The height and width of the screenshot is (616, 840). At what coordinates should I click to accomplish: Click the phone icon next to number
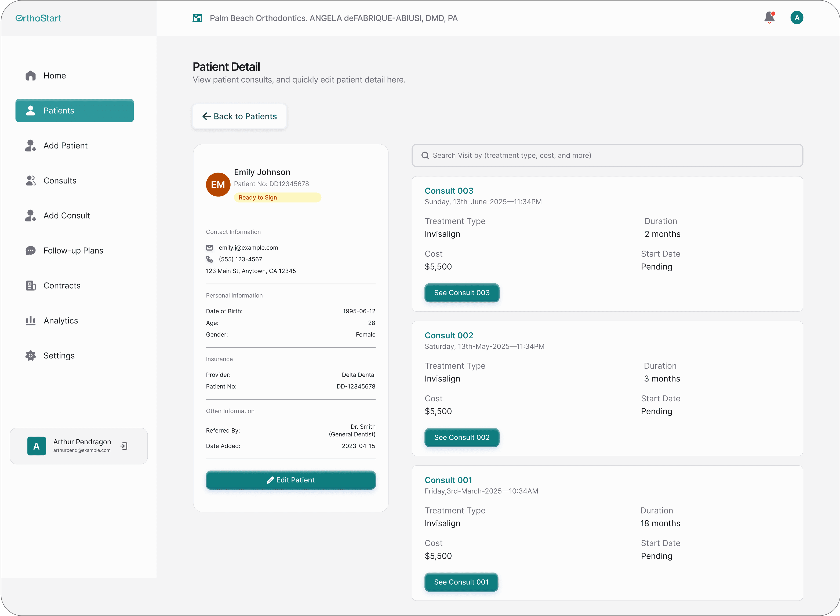click(210, 259)
